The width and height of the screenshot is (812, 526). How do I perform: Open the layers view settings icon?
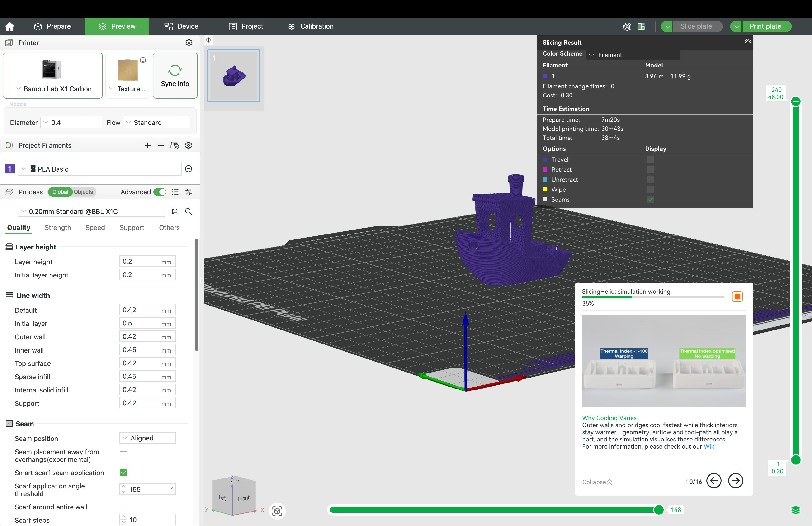(x=795, y=510)
